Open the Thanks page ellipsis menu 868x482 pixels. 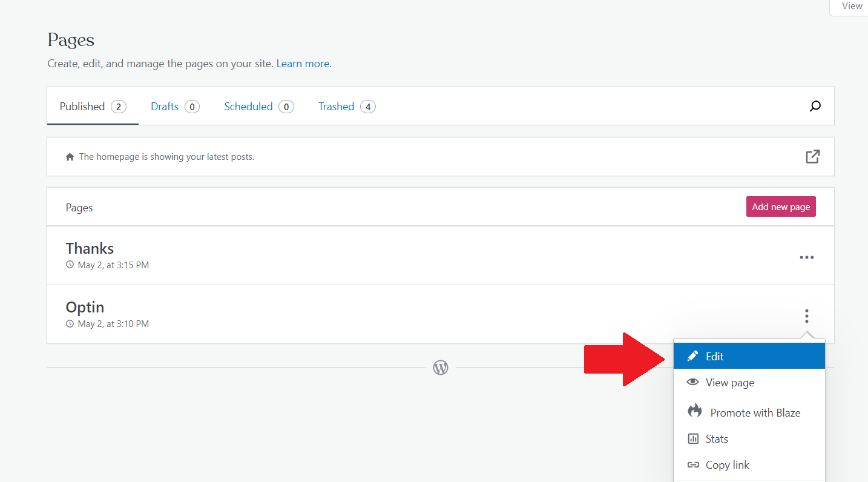(x=807, y=257)
